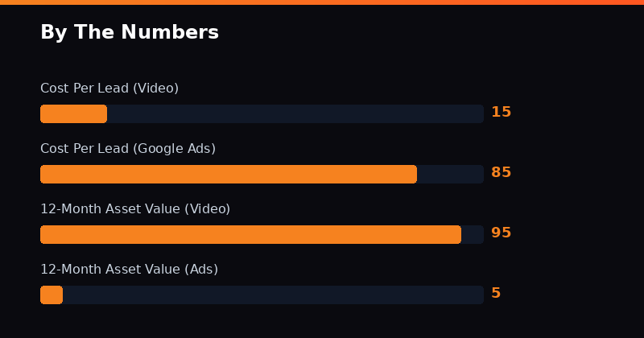Click the orange fill of Google Ads cost bar
Screen dimensions: 644x338
[x=229, y=174]
